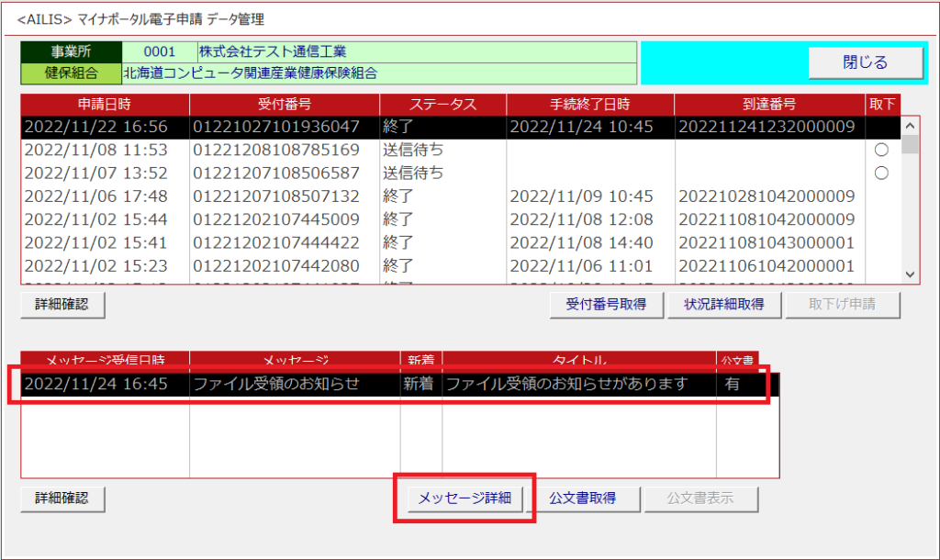Click the 閉じる close button
This screenshot has width=940, height=560.
(865, 62)
